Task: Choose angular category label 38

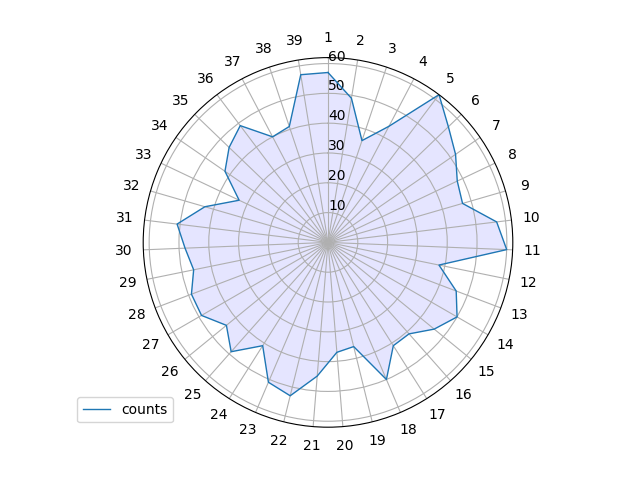Action: point(263,48)
